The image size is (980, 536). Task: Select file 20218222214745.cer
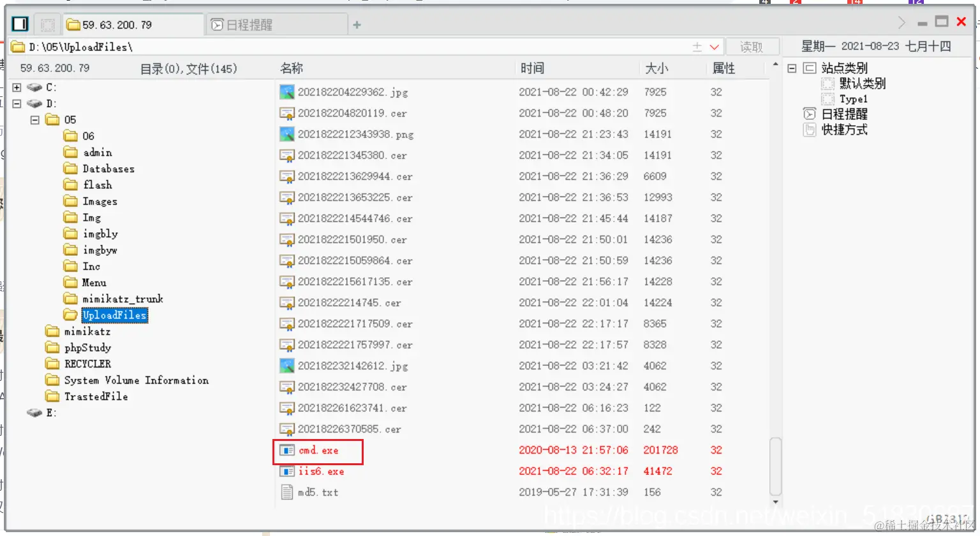350,302
